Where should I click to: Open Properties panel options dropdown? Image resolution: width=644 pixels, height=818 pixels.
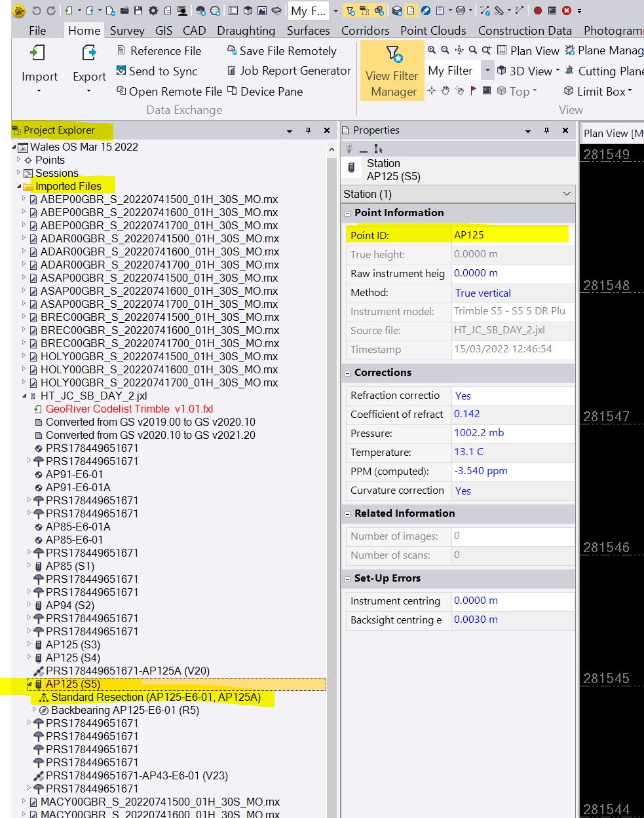[527, 131]
